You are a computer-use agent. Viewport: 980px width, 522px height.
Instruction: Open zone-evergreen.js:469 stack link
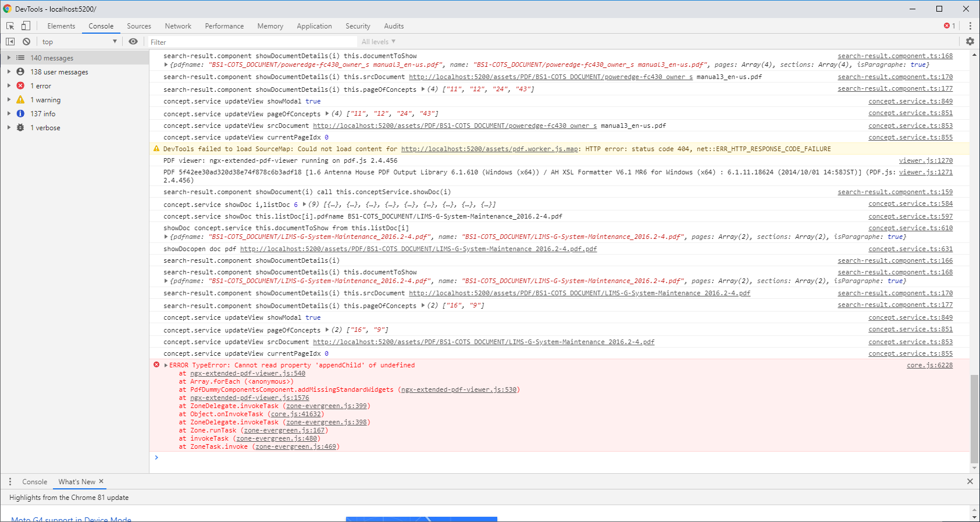point(296,447)
